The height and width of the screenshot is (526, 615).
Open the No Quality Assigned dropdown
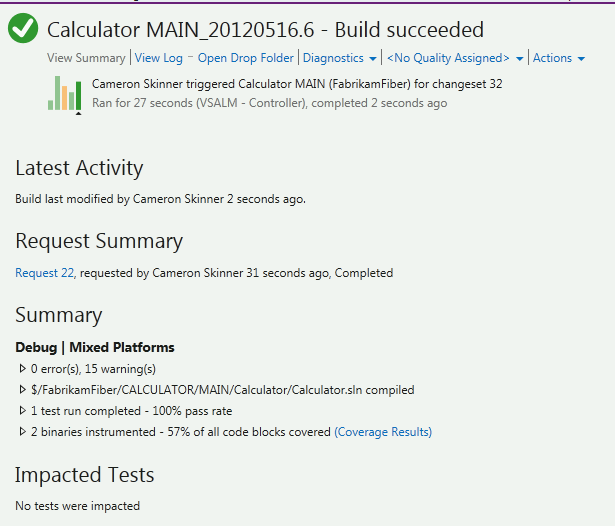coord(455,58)
